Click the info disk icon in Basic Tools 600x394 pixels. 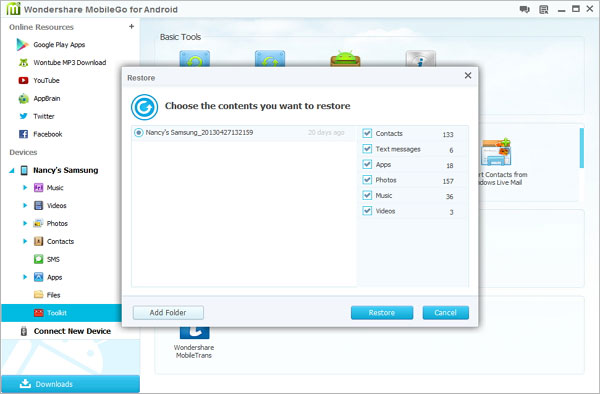[420, 59]
